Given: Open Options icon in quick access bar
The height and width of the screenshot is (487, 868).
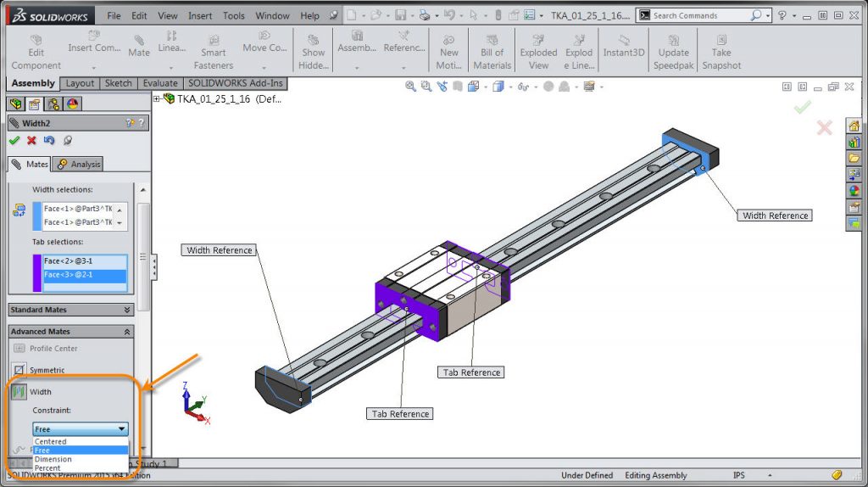Looking at the screenshot, I should 530,15.
